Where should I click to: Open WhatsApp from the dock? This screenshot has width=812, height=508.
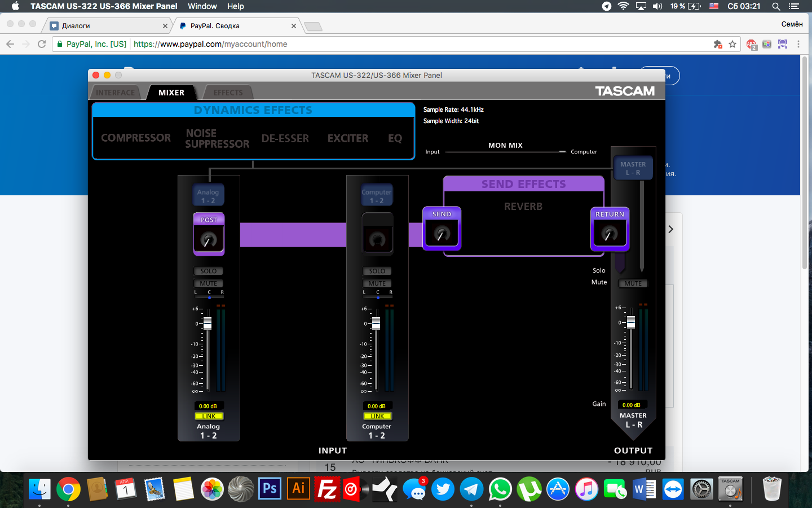(x=500, y=489)
